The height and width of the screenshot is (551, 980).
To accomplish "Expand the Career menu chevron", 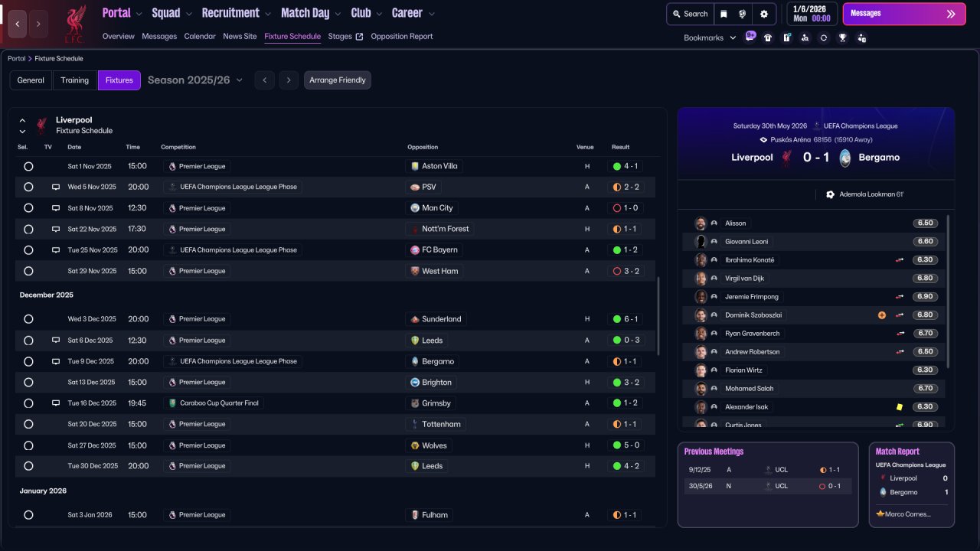I will tap(431, 14).
